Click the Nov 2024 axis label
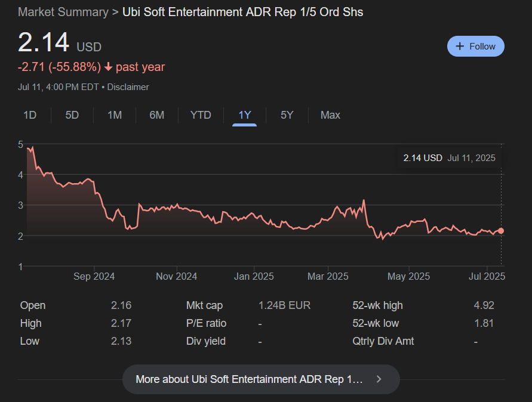The height and width of the screenshot is (402, 532). pos(176,277)
